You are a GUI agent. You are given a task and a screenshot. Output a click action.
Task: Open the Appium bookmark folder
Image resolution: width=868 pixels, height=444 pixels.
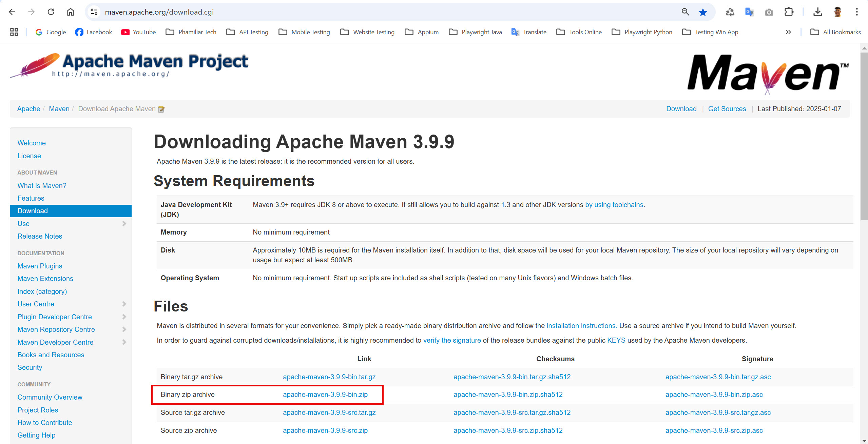point(422,32)
